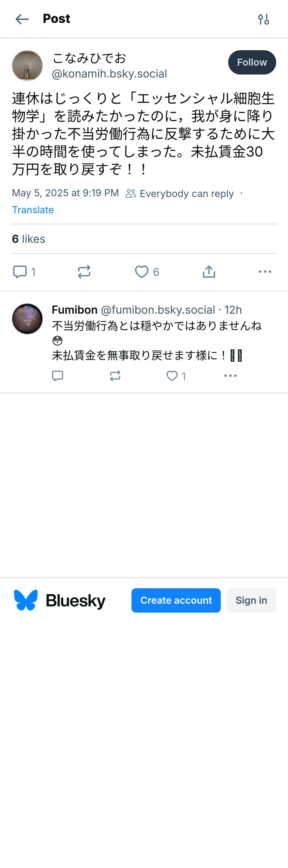Sign in to Bluesky
288x868 pixels.
click(251, 601)
